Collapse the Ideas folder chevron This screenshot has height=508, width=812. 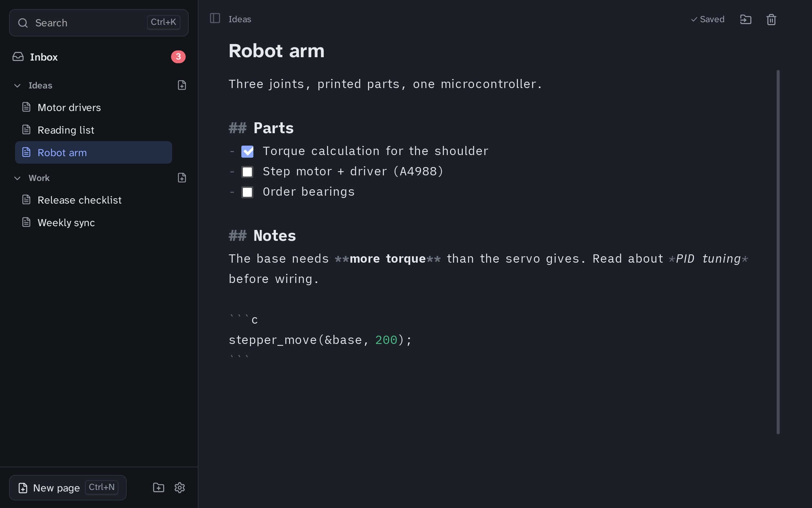[x=17, y=85]
